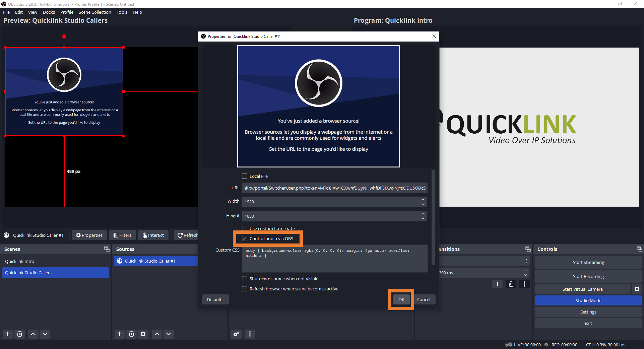Delete selected source with the trash icon
Viewport: 644px width, 349px height.
tap(131, 334)
